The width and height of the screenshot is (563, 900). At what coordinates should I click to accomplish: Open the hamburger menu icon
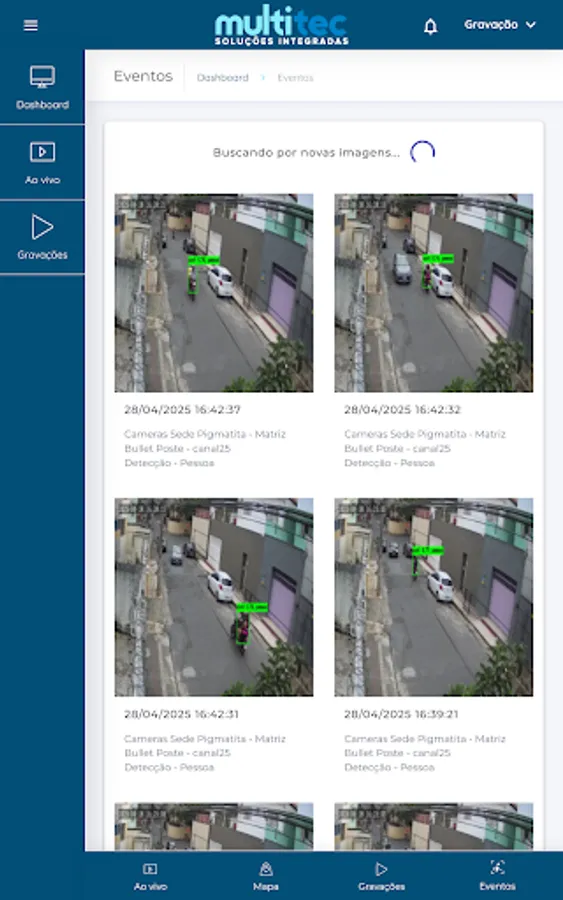30,25
